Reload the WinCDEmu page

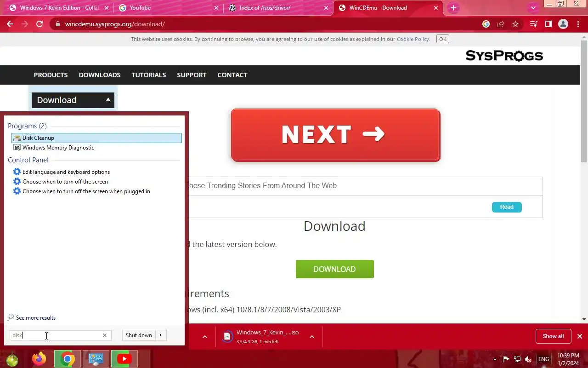40,24
